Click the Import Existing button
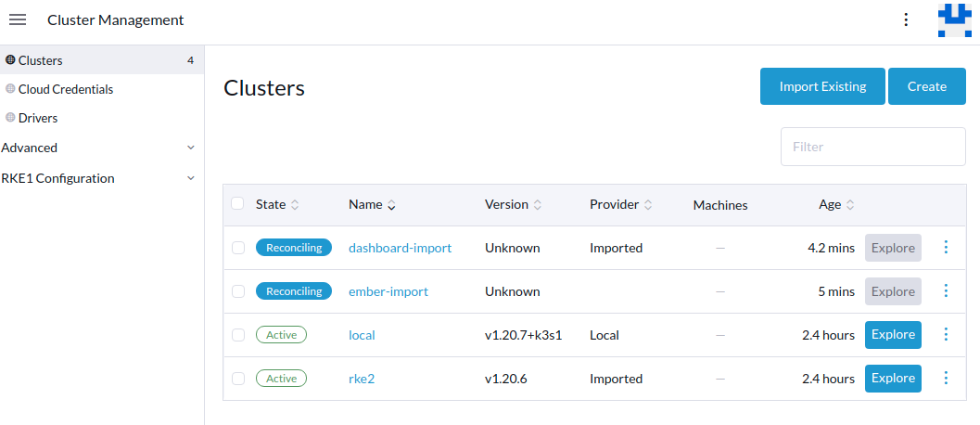This screenshot has width=980, height=425. (x=822, y=86)
